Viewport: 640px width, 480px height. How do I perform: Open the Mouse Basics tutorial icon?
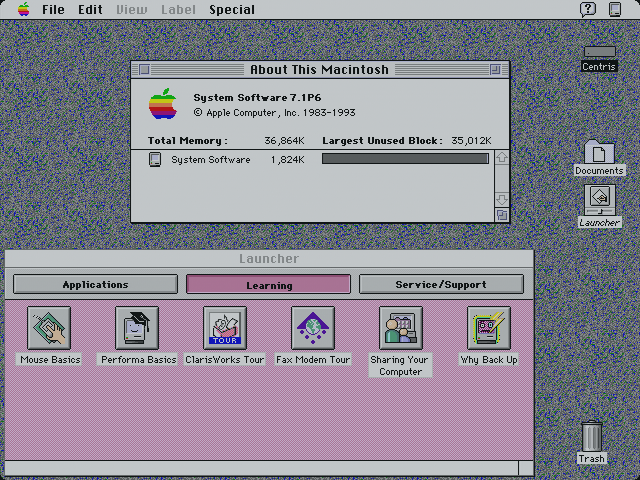click(49, 328)
